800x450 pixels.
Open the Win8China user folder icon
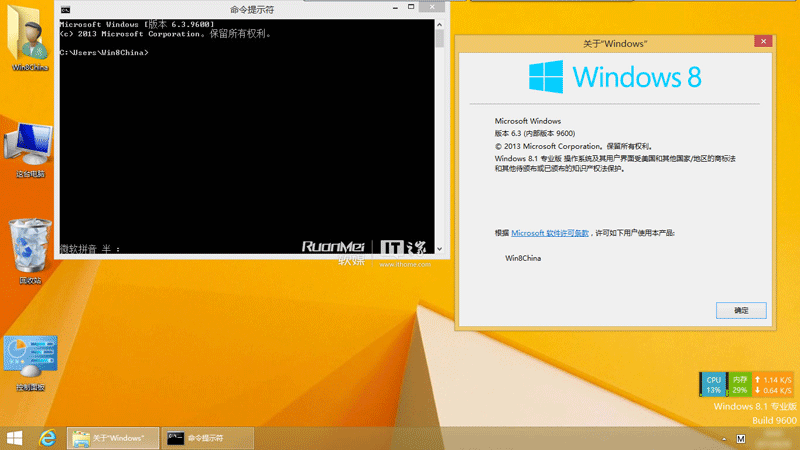[28, 38]
